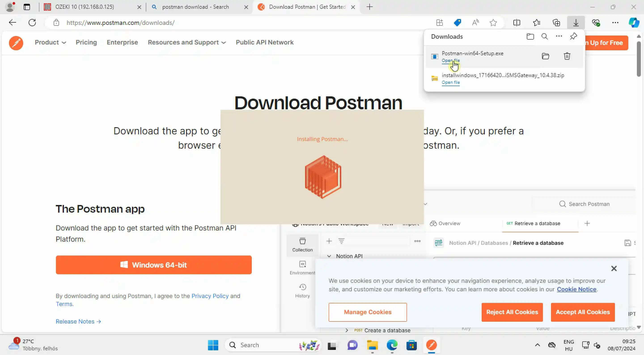Open Edge Settings and more menu

[x=615, y=23]
